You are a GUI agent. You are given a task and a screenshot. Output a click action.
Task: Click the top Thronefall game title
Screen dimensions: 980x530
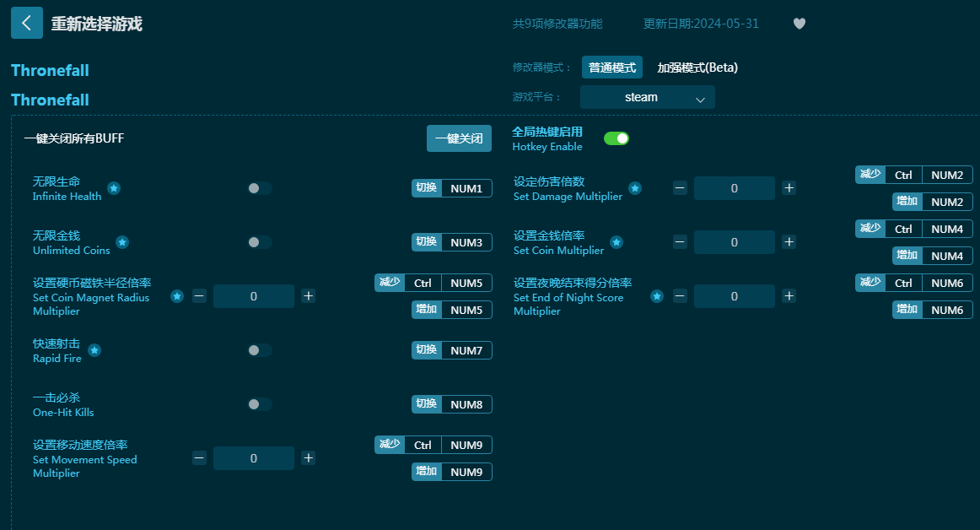click(50, 70)
